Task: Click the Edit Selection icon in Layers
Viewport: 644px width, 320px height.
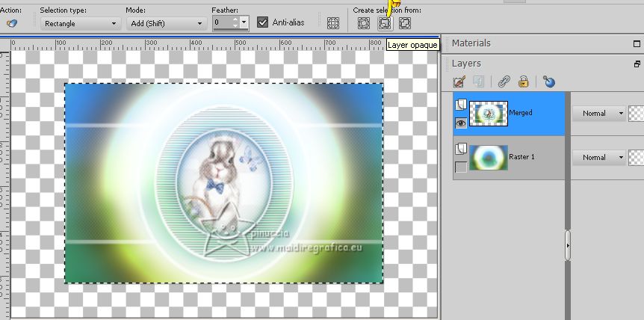Action: (459, 81)
